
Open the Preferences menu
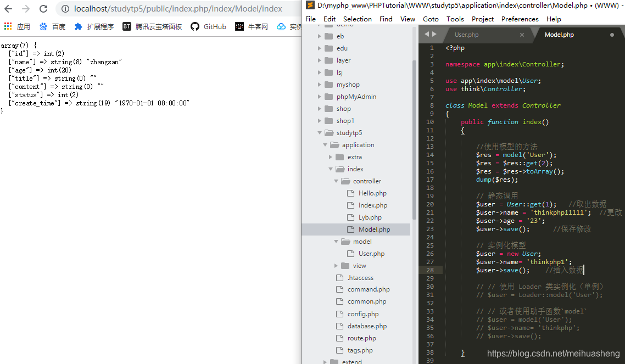520,19
